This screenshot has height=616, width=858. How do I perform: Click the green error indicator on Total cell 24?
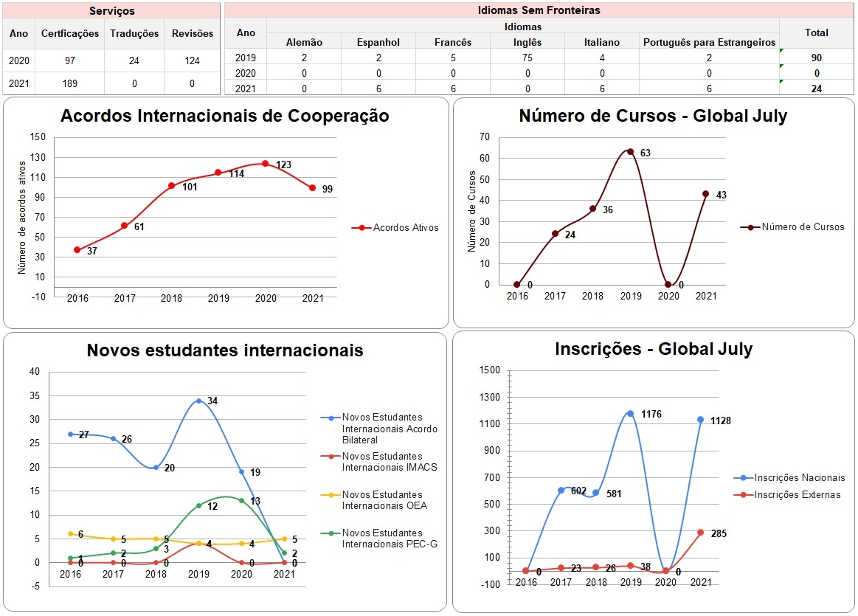point(782,83)
